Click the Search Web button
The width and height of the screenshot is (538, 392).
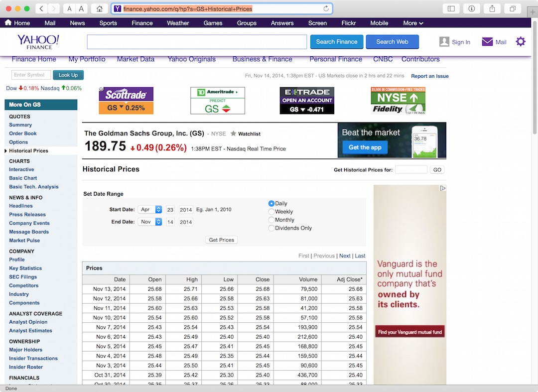click(392, 42)
